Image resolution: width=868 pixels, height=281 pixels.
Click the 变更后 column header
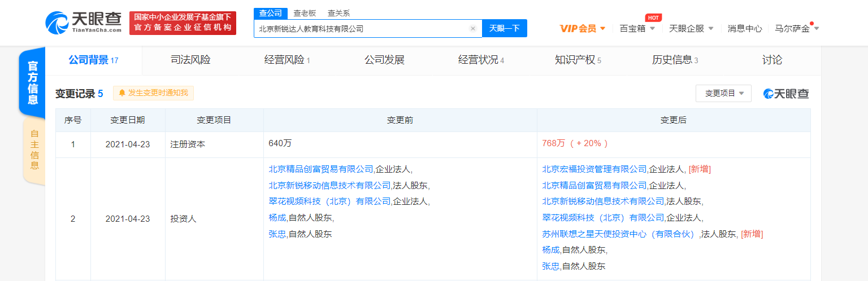click(674, 120)
